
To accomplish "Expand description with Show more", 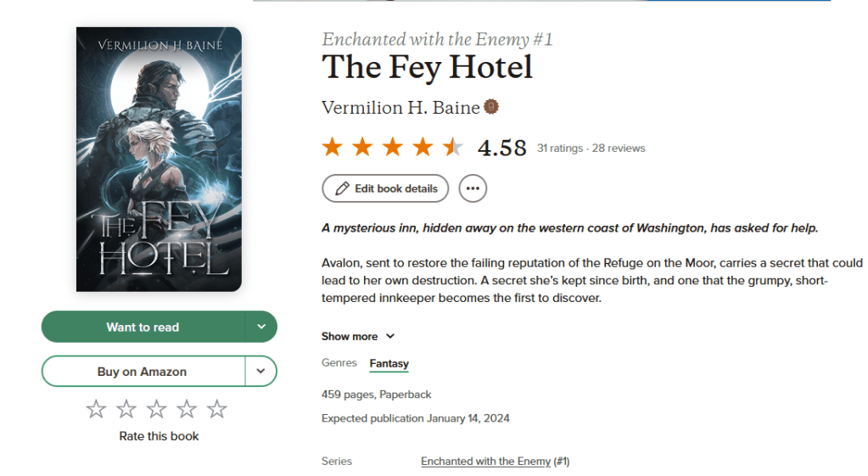I will coord(358,336).
